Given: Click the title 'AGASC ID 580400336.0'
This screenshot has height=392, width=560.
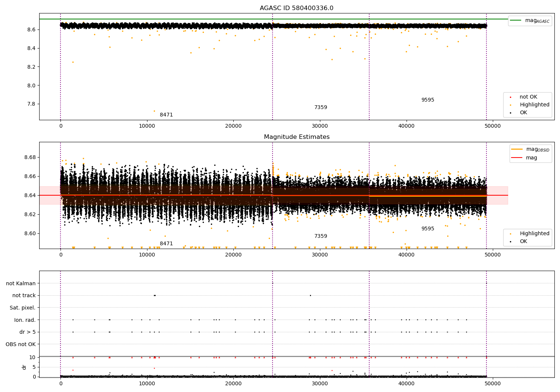Looking at the screenshot, I should click(x=296, y=8).
